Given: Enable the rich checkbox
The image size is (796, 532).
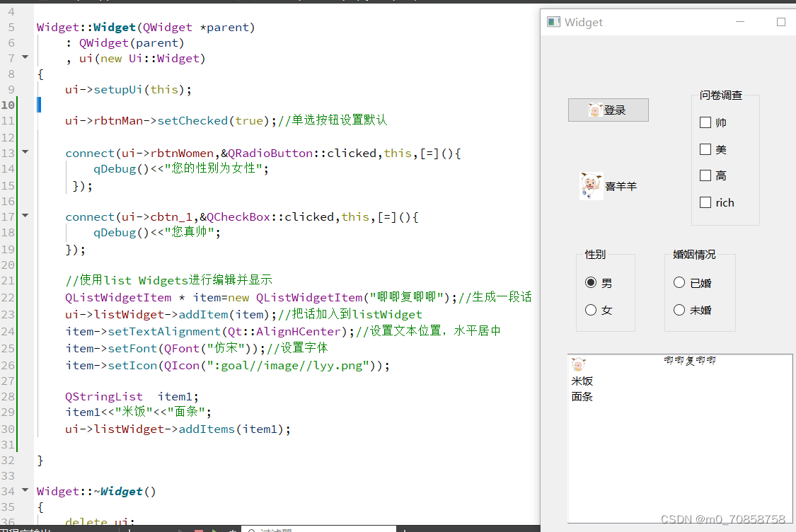Looking at the screenshot, I should pos(705,202).
